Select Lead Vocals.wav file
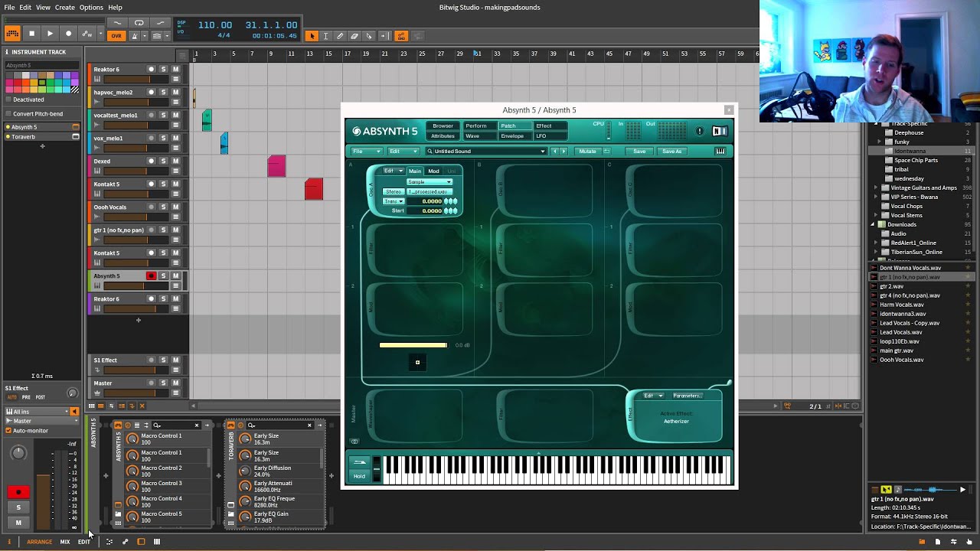Screen dimensions: 980x551 click(x=901, y=332)
